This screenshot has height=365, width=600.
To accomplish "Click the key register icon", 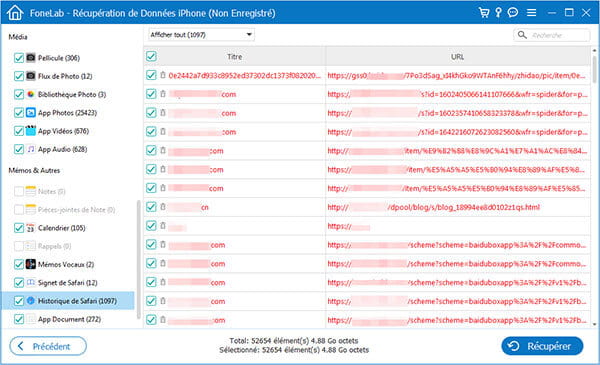I will (498, 13).
